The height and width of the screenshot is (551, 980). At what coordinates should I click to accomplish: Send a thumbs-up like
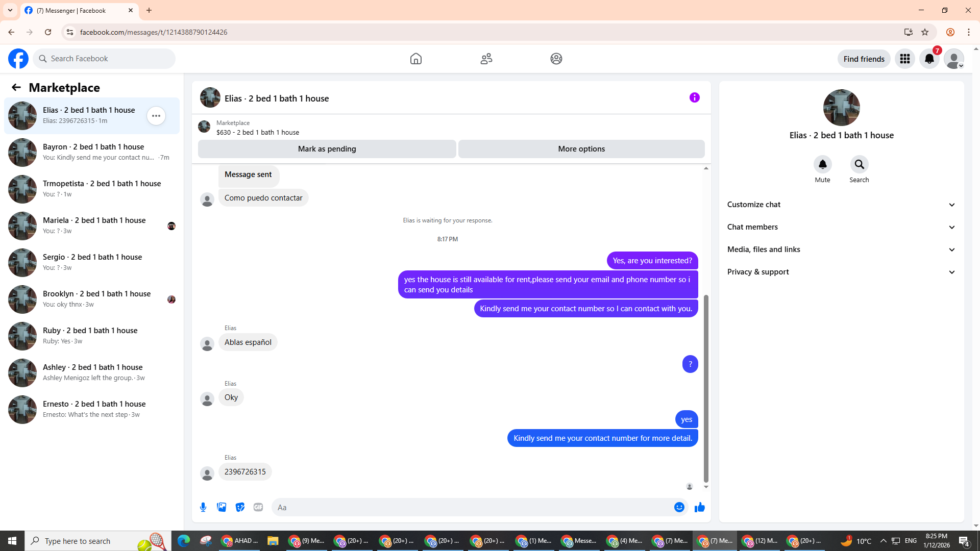pyautogui.click(x=699, y=507)
